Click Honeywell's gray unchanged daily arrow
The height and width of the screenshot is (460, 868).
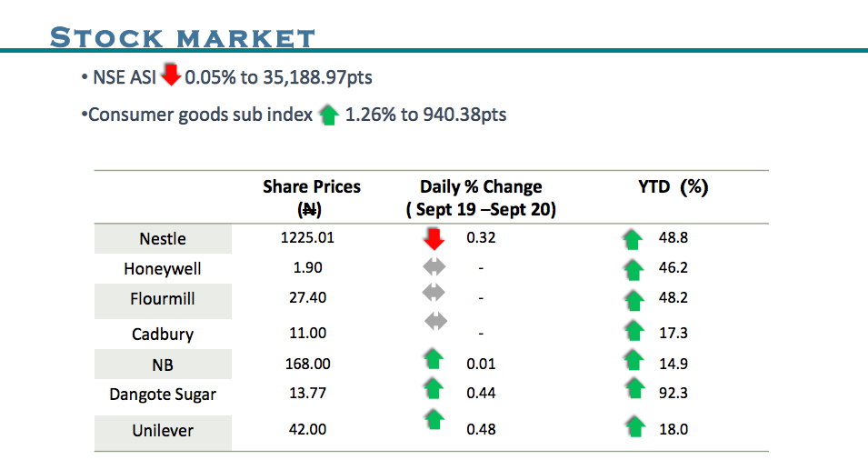tap(435, 267)
